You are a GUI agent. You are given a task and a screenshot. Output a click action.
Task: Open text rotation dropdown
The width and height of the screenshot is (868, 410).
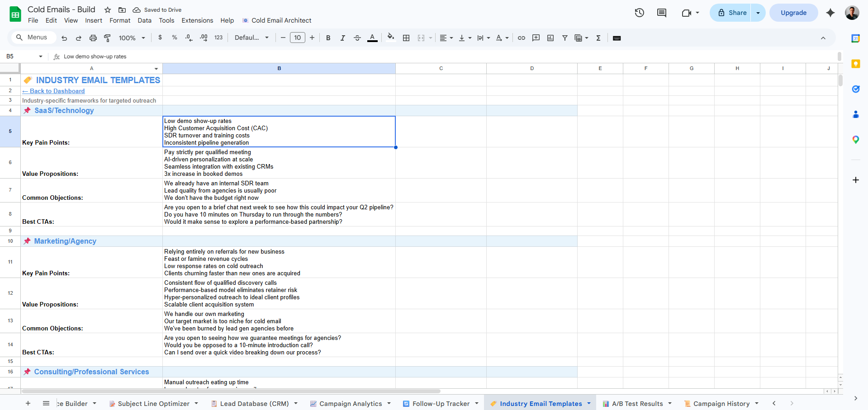[x=502, y=38]
